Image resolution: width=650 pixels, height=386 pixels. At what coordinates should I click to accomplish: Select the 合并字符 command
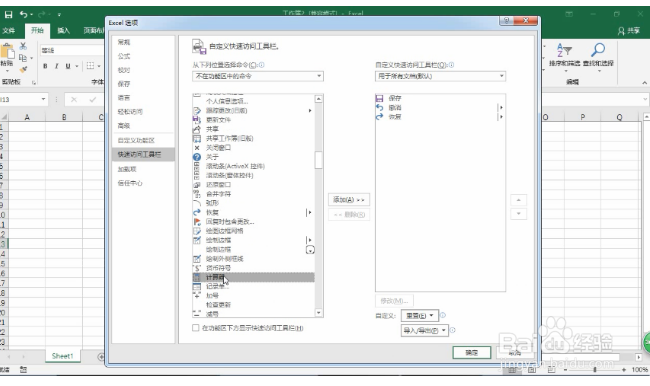pyautogui.click(x=253, y=194)
